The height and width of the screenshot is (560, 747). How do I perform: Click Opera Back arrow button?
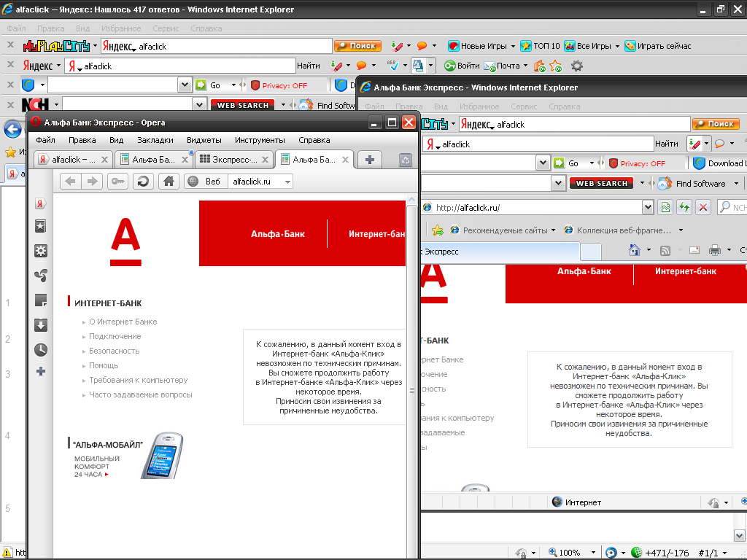coord(71,182)
